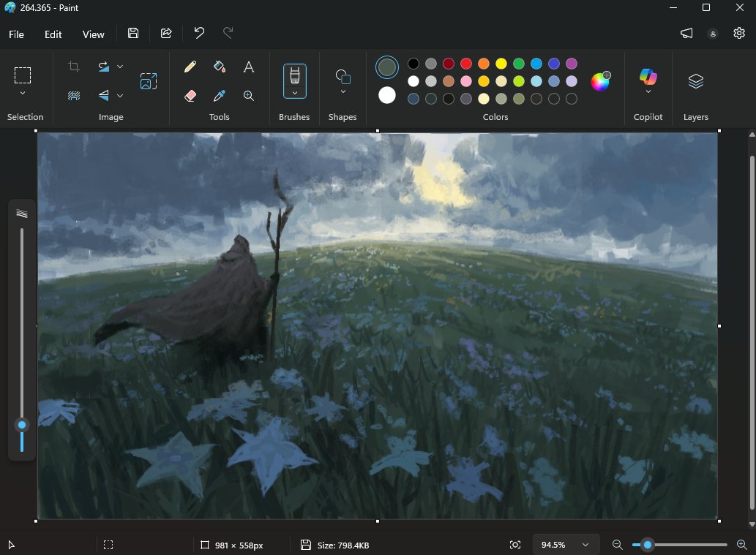
Task: Select the Magnifier tool
Action: (249, 95)
